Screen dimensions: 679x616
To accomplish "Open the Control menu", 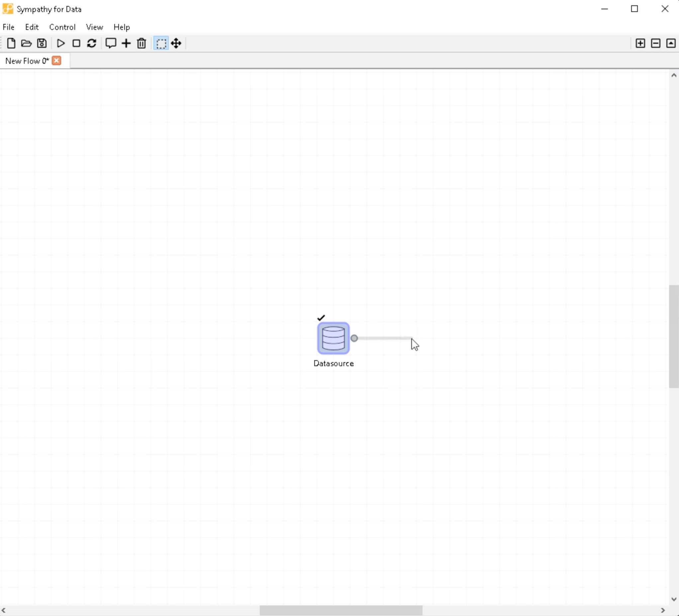I will pos(62,27).
